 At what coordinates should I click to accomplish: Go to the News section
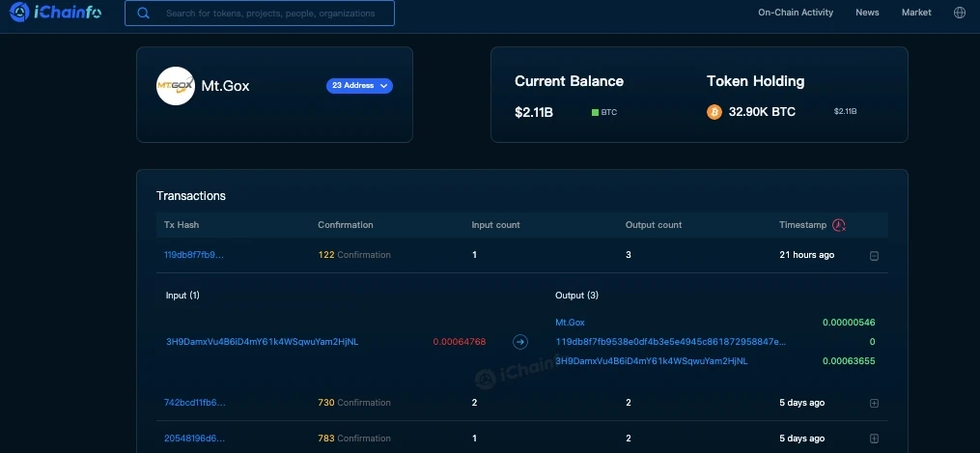(x=867, y=13)
